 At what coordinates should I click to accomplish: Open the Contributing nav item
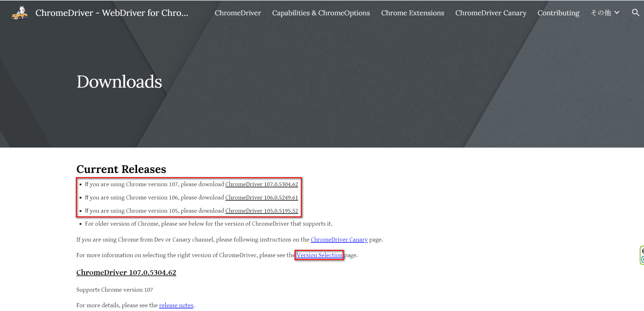pyautogui.click(x=558, y=13)
